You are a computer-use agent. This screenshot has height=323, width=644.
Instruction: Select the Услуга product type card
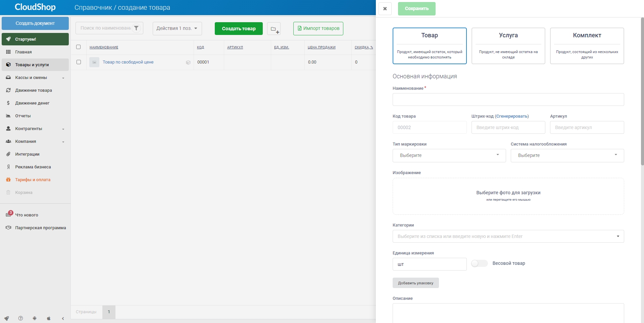tap(508, 46)
